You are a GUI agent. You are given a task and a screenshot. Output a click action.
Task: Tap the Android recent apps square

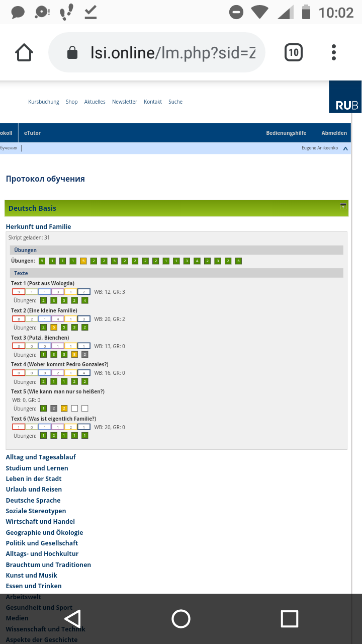290,618
